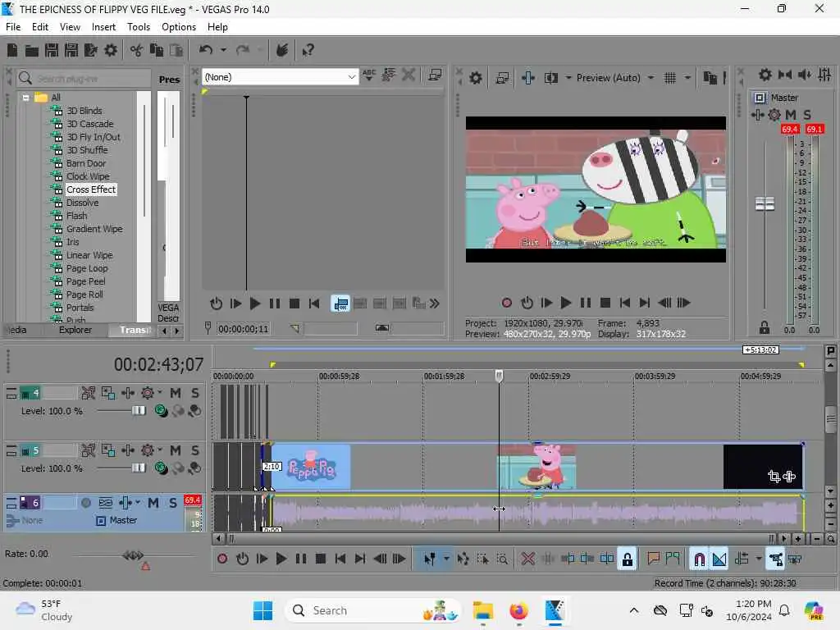Screen dimensions: 840x630
Task: Solo track 5
Action: pos(195,450)
